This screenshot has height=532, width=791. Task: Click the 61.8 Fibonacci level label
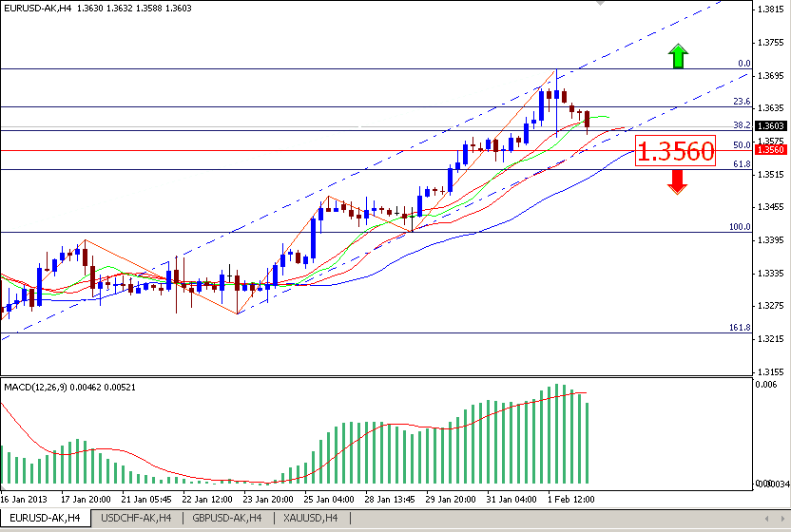(x=743, y=164)
